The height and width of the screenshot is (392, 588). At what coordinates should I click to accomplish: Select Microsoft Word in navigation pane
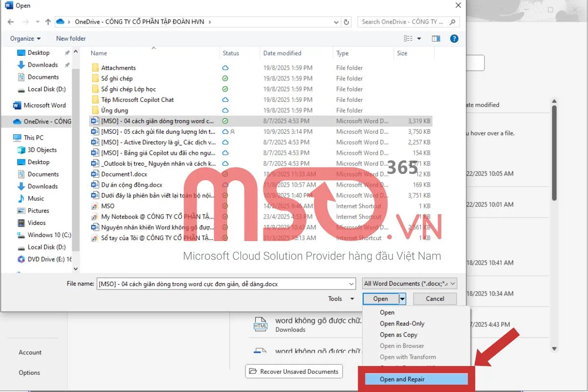(45, 105)
